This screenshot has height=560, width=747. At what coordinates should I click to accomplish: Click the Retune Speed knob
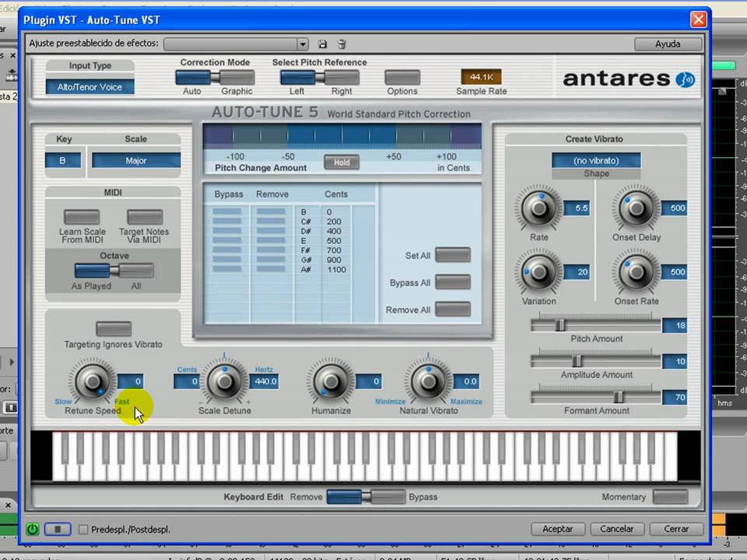point(92,381)
